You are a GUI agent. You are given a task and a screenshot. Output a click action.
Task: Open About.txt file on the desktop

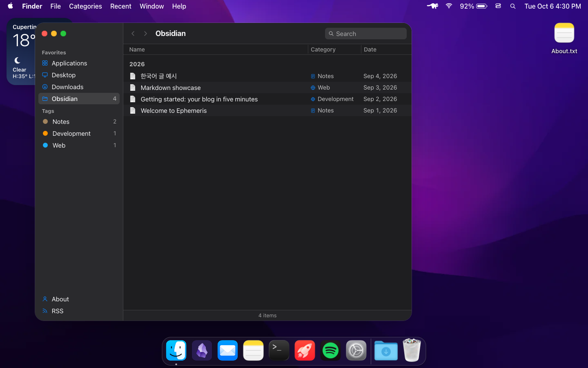pyautogui.click(x=564, y=38)
